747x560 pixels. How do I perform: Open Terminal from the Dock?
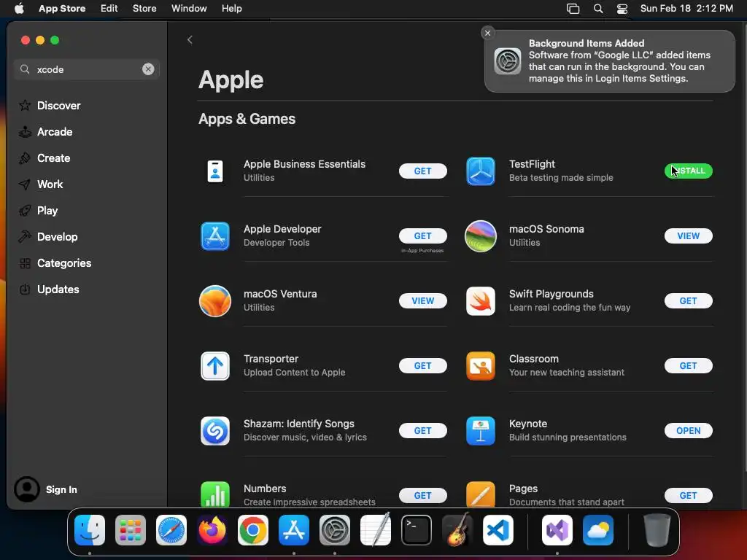[417, 530]
